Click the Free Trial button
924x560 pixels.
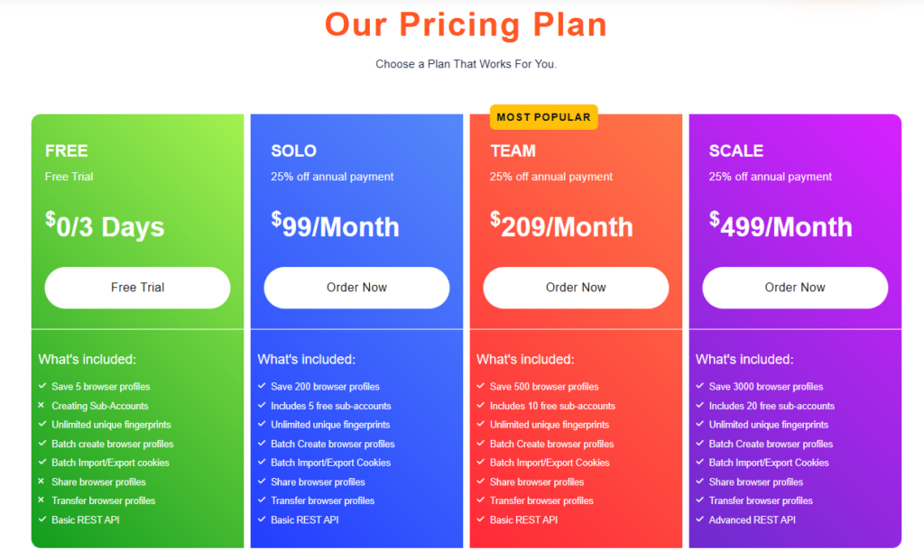point(137,287)
